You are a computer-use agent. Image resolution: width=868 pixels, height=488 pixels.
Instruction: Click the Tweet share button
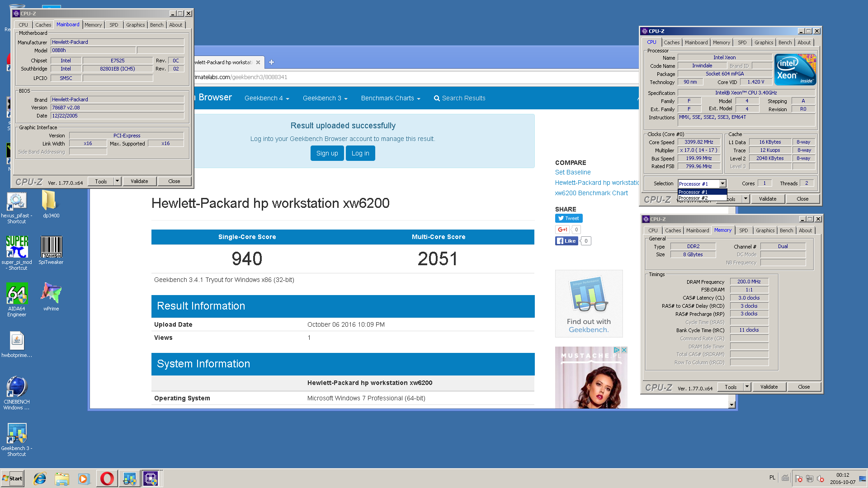569,218
